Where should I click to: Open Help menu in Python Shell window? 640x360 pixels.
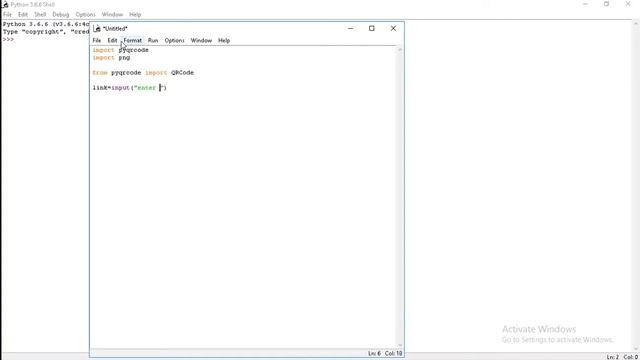coord(135,14)
